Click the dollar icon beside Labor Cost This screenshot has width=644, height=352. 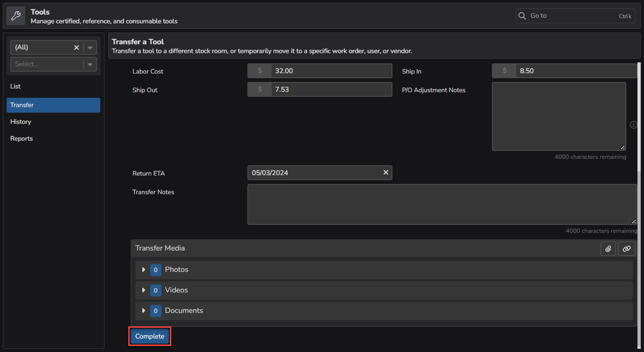point(259,71)
